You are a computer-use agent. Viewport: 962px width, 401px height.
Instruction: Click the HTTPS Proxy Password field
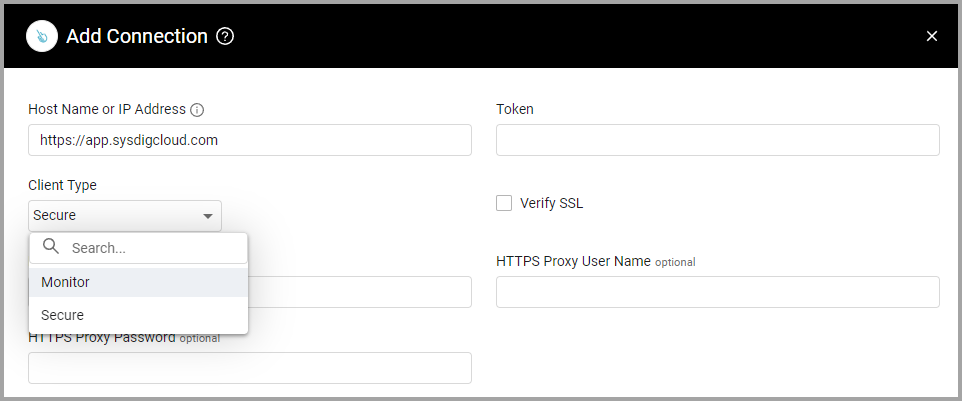coord(250,368)
